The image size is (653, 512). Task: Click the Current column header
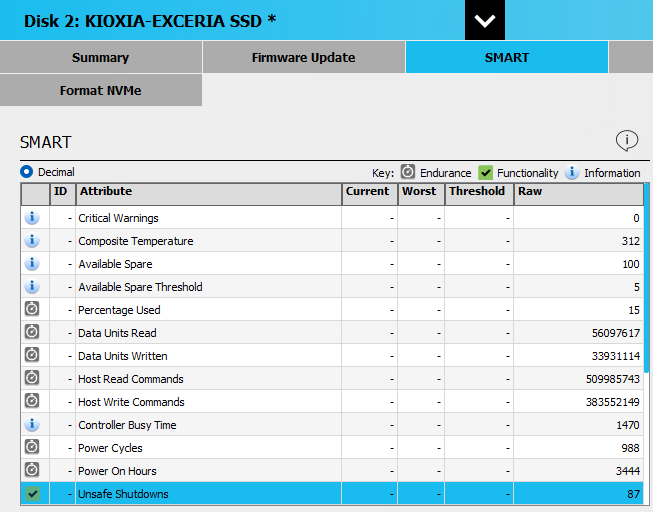point(370,194)
